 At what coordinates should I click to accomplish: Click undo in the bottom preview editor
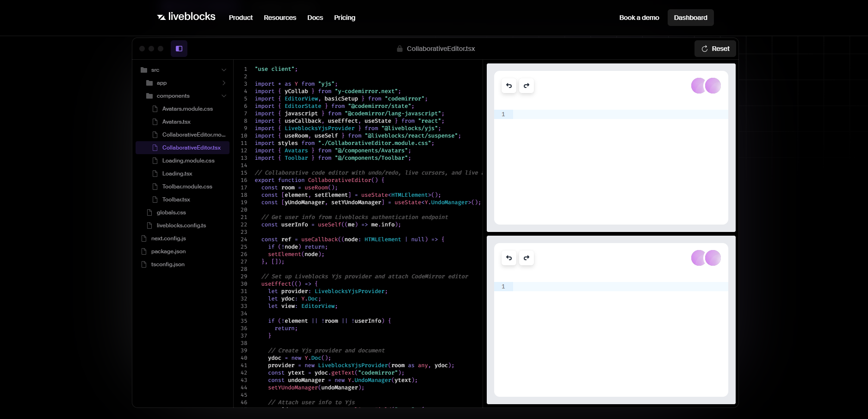(509, 258)
